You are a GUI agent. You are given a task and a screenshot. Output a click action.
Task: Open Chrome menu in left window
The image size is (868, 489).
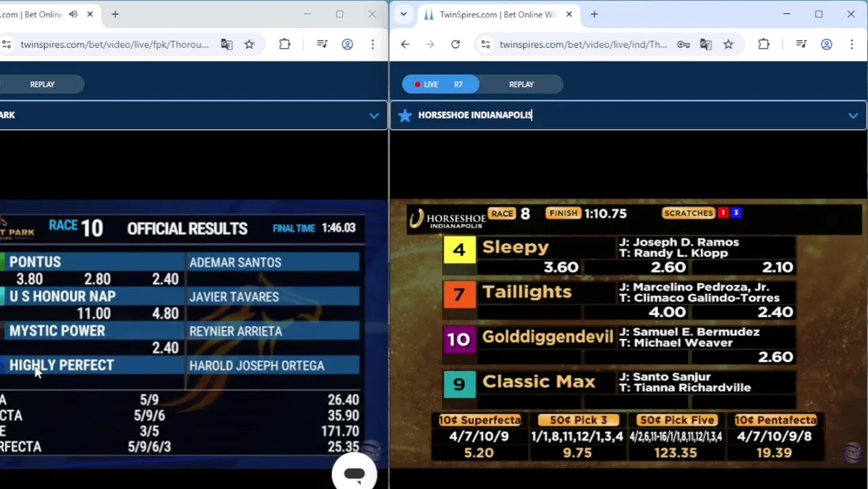pos(372,44)
